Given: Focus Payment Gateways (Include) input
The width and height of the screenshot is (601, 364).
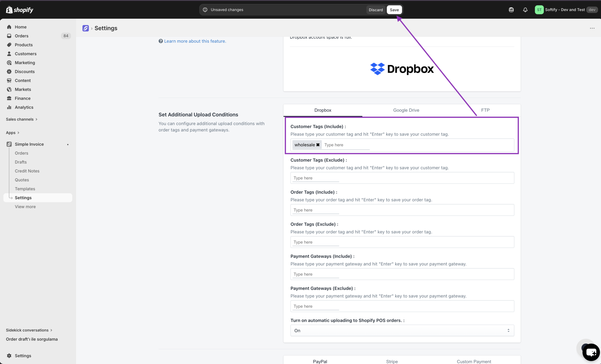Looking at the screenshot, I should 402,274.
